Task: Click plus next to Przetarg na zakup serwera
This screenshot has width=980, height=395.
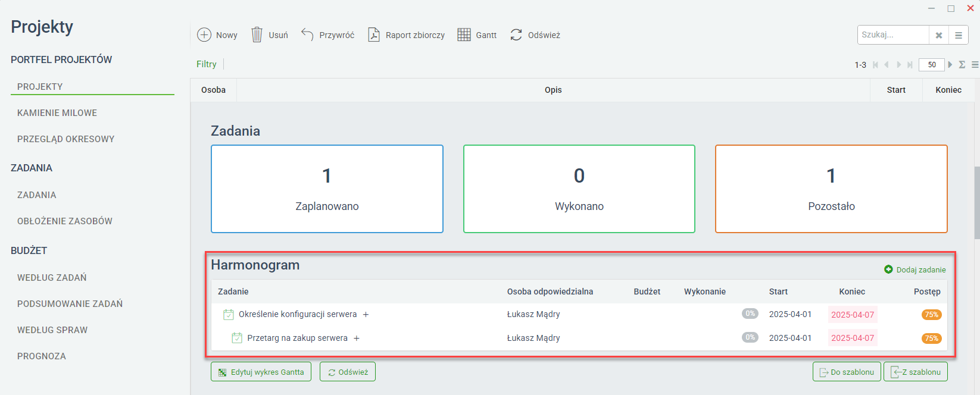Action: 357,338
